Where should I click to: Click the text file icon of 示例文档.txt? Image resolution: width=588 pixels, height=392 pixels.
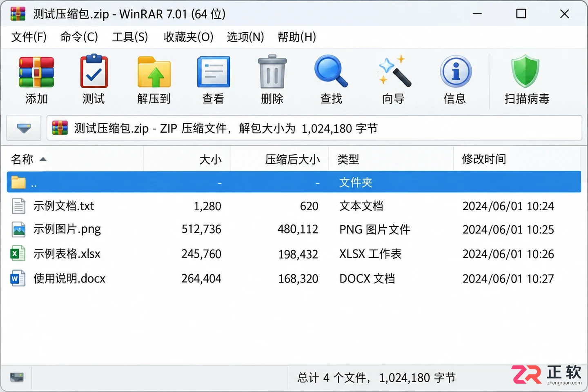click(18, 206)
